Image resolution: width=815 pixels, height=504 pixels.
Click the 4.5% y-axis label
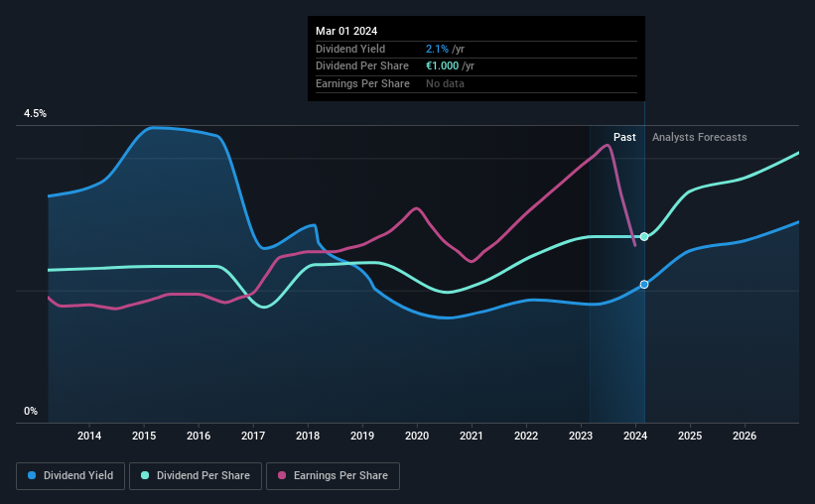click(35, 113)
